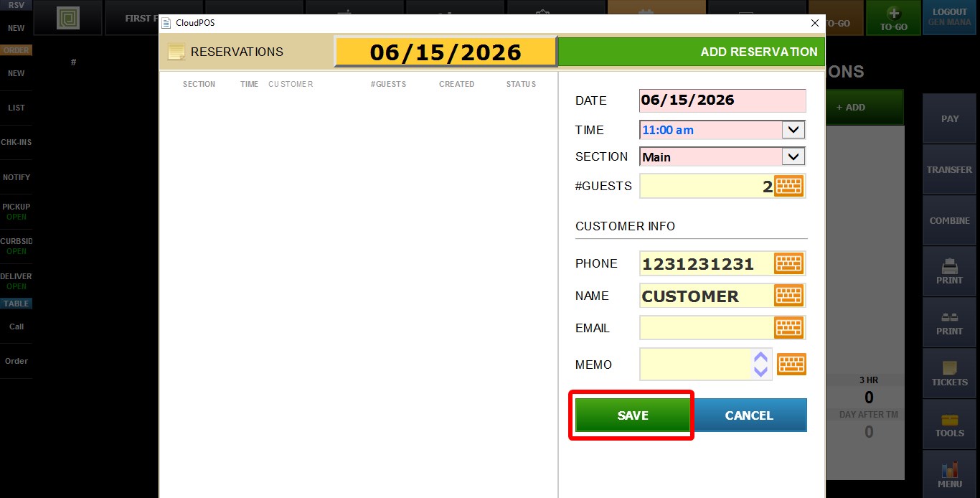Open MENU in the right sidebar

point(949,474)
